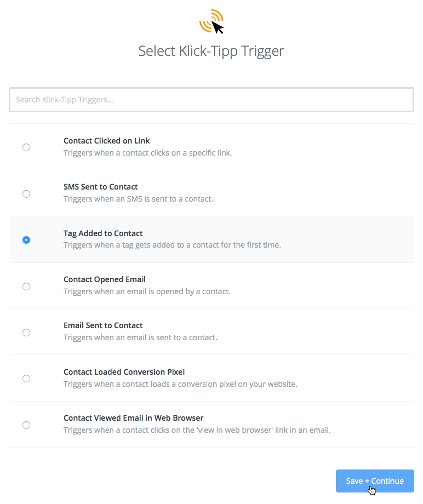Screen dimensions: 423x504
Task: Pick Contact Viewed Email in Web Browser radio
Action: 26,425
